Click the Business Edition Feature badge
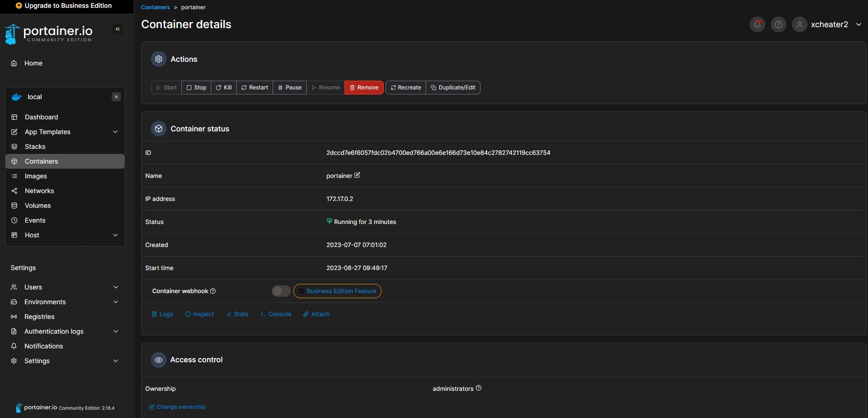Screen dimensions: 868x418 [337, 291]
